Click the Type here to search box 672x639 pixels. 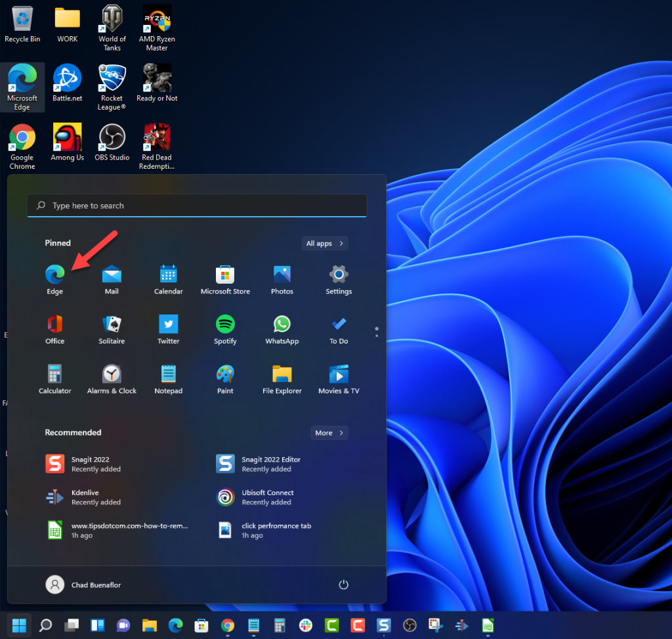[x=197, y=206]
